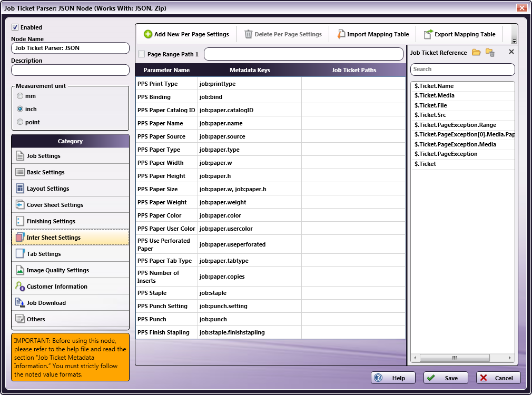
Task: Click the folder with trash icon in Job Ticket Reference
Action: pos(490,52)
